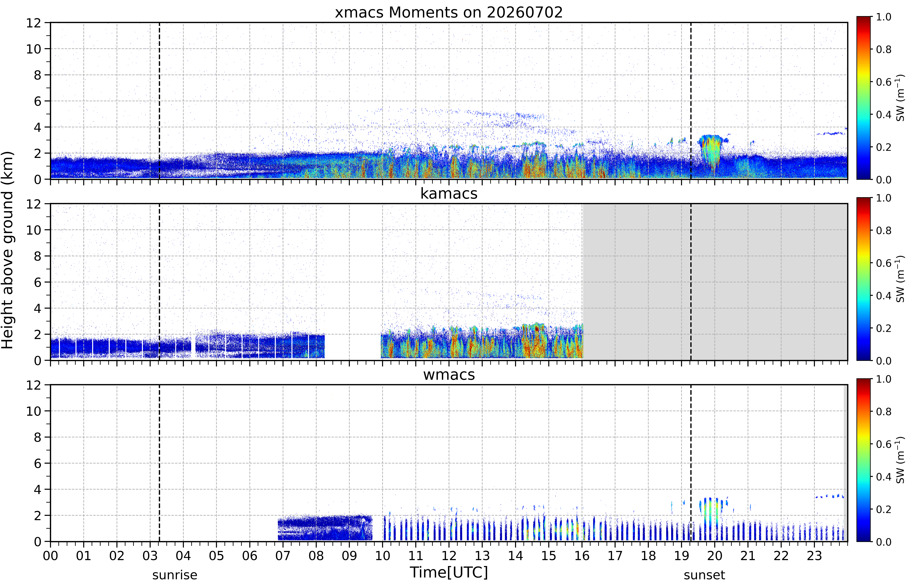Image resolution: width=912 pixels, height=588 pixels.
Task: Click the "0.4" tick on the kamacs colorbar
Action: coord(884,296)
